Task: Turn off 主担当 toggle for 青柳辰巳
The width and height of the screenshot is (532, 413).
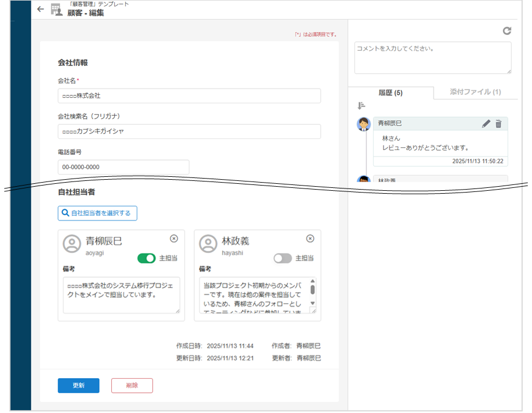Action: (x=147, y=258)
